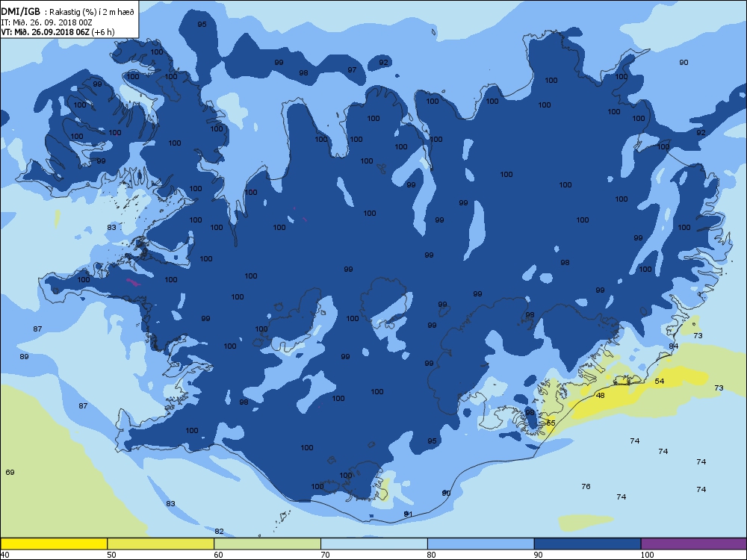
Task: Click the IT: Mið. 26. 09. 2018 00Z line
Action: click(x=46, y=22)
